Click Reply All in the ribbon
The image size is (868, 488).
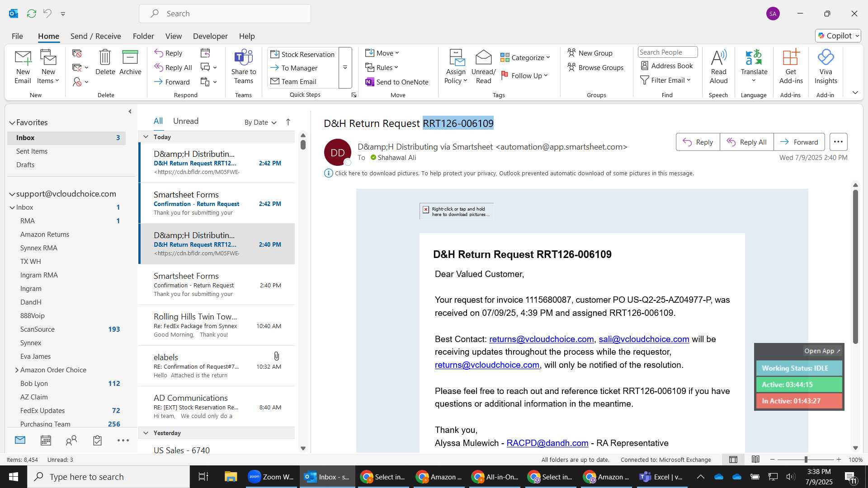173,68
